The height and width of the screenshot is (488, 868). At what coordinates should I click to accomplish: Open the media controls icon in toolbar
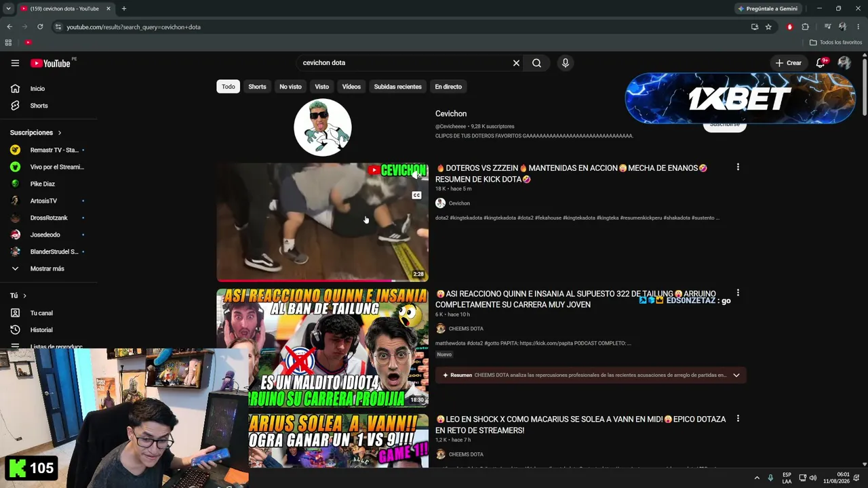click(827, 27)
